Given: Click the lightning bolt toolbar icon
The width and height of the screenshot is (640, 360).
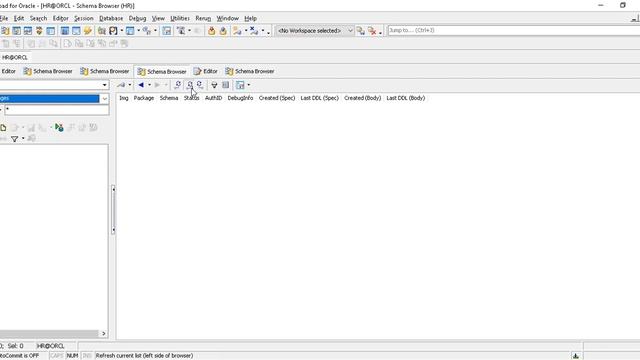Looking at the screenshot, I should click(x=88, y=31).
